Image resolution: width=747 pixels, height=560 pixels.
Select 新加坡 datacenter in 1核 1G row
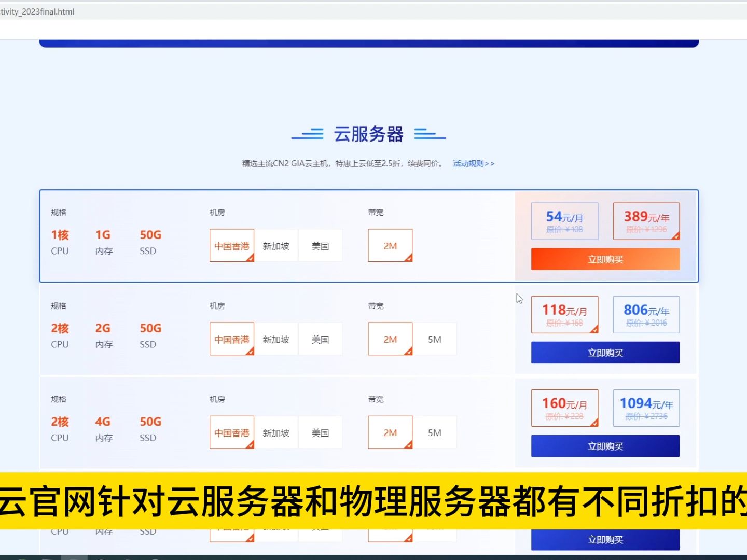click(276, 246)
